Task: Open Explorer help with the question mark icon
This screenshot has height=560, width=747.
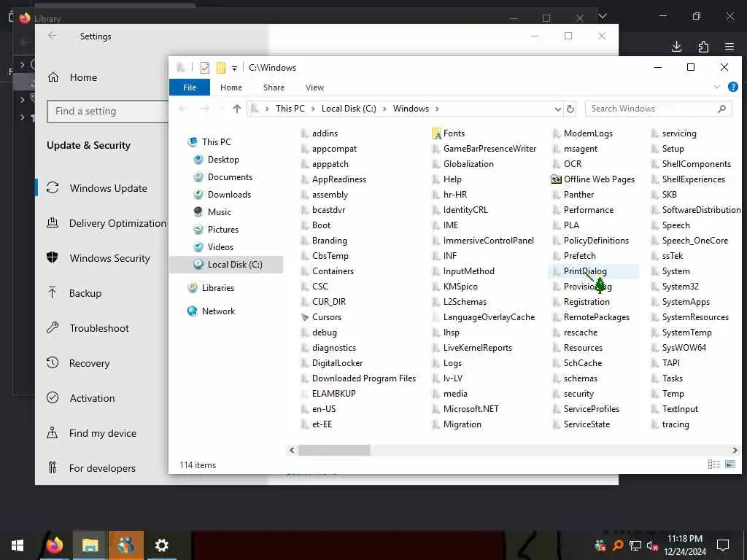Action: 732,87
